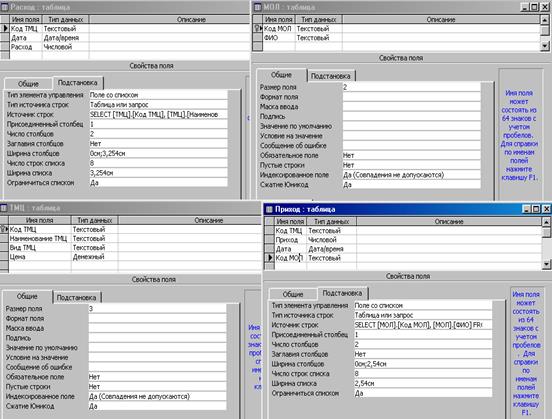Click the Приход table window icon
The image size is (552, 419).
tap(269, 210)
